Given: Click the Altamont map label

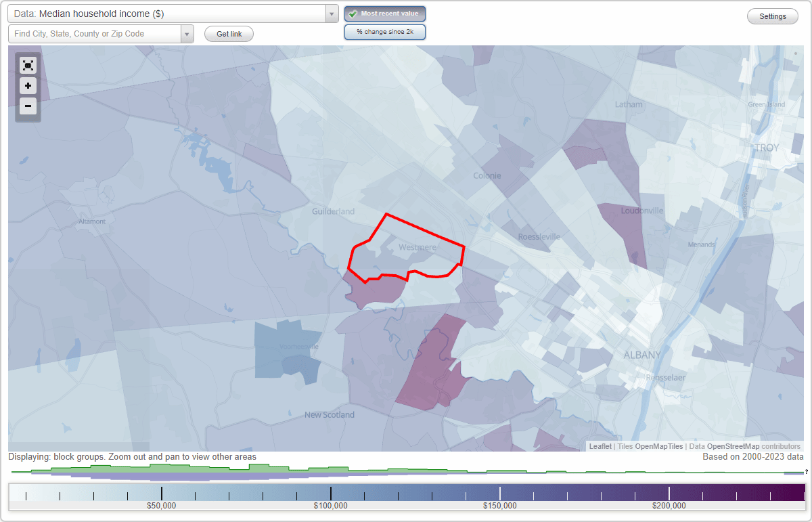Looking at the screenshot, I should coord(92,221).
